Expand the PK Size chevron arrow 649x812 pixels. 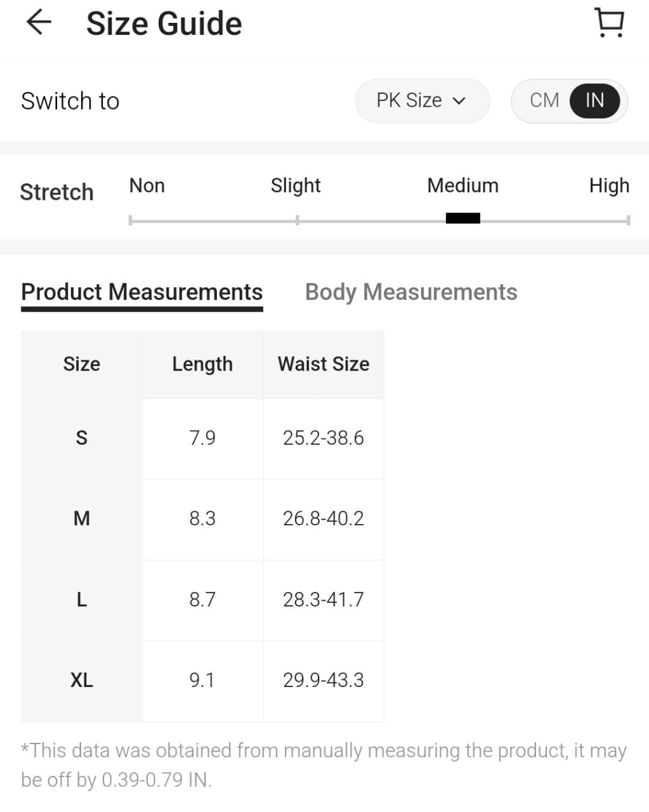click(460, 101)
